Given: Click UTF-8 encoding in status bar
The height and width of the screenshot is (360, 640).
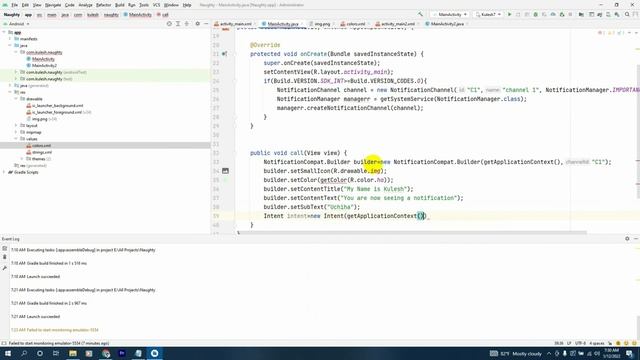Looking at the screenshot, I should click(580, 343).
